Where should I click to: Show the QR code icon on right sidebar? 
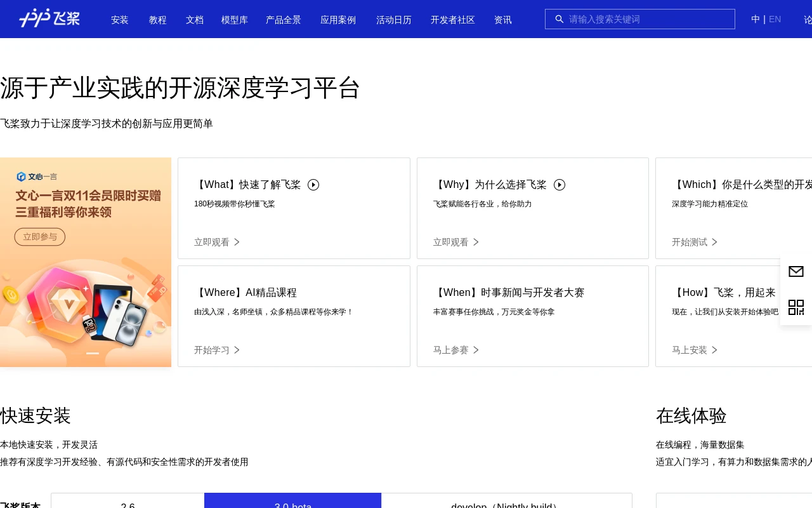click(x=796, y=307)
